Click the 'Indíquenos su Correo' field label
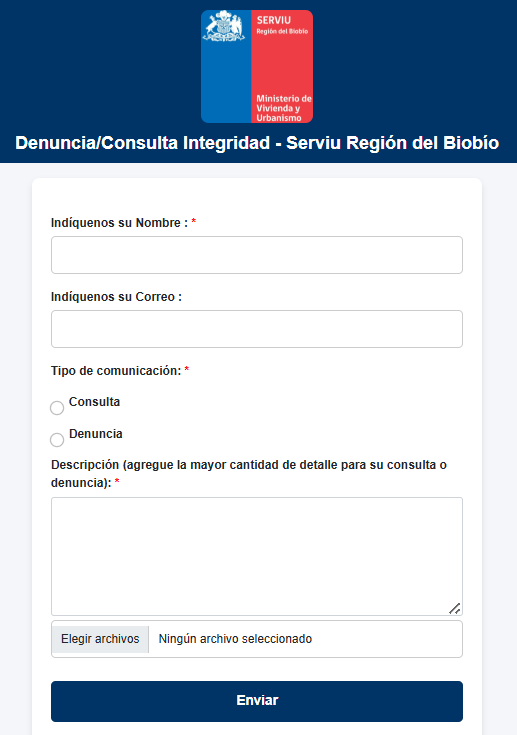The height and width of the screenshot is (735, 517). coord(116,297)
